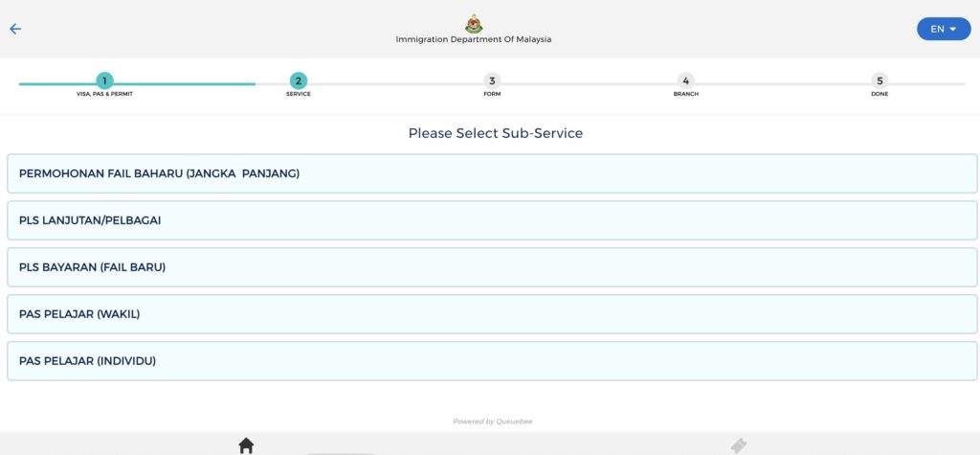Open the EN language dropdown
980x455 pixels.
[944, 29]
